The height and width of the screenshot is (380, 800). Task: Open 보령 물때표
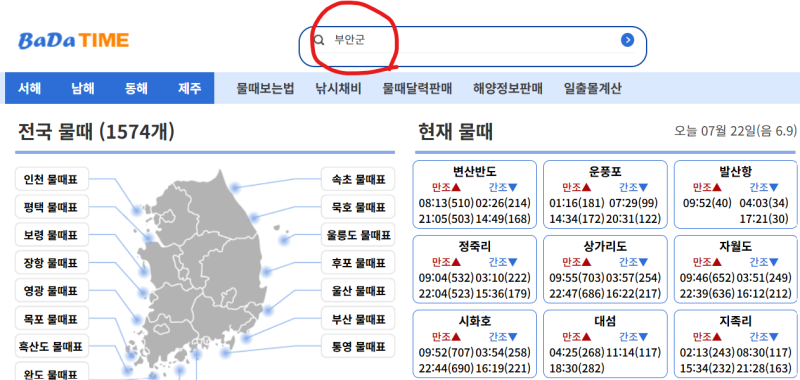tap(52, 235)
